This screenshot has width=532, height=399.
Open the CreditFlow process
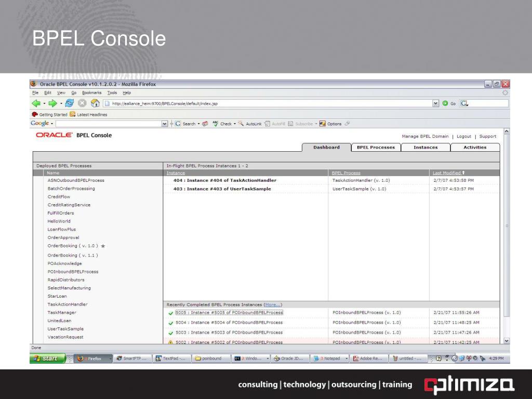[x=59, y=197]
